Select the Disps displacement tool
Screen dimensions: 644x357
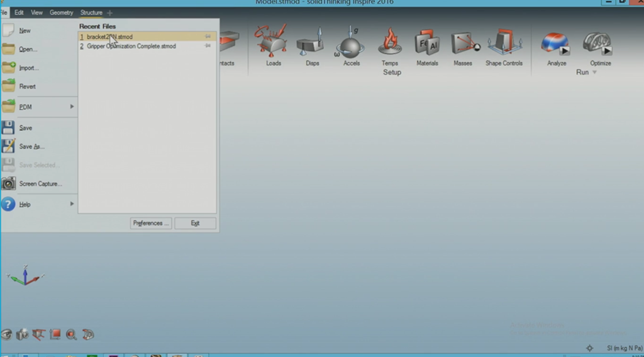(x=312, y=45)
